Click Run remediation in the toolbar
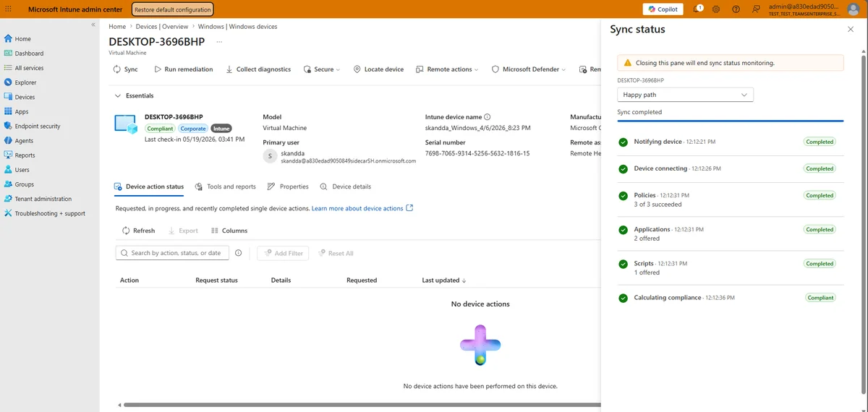Screen dimensions: 868x412 pos(183,69)
